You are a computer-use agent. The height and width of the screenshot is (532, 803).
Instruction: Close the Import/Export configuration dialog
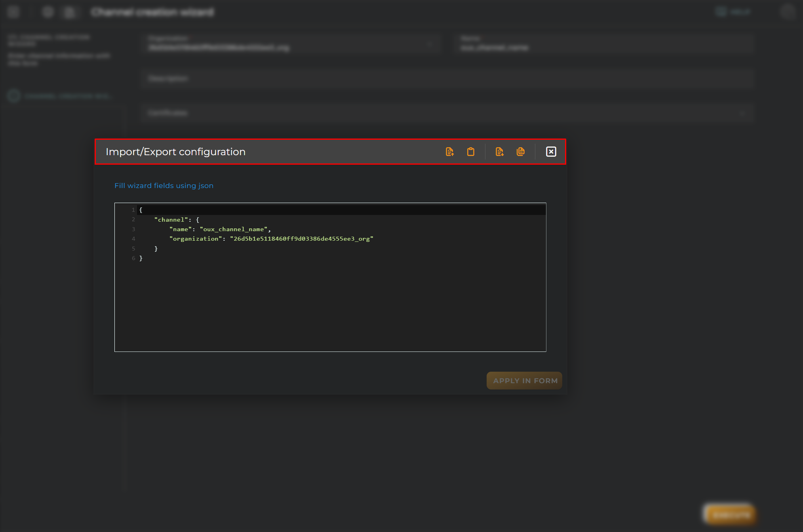(x=551, y=152)
